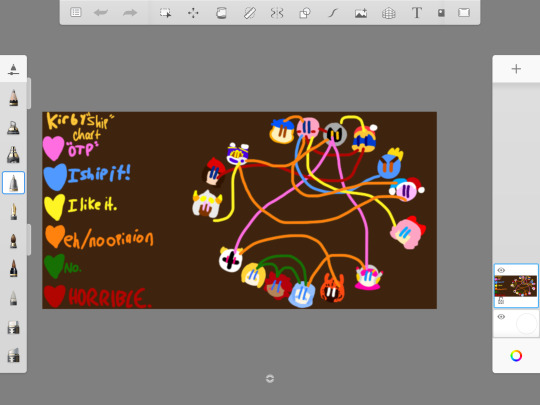This screenshot has width=540, height=405.
Task: Enable the Symmetry tool
Action: click(277, 13)
